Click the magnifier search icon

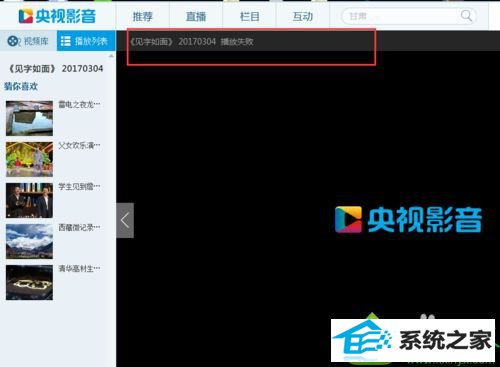tap(466, 16)
